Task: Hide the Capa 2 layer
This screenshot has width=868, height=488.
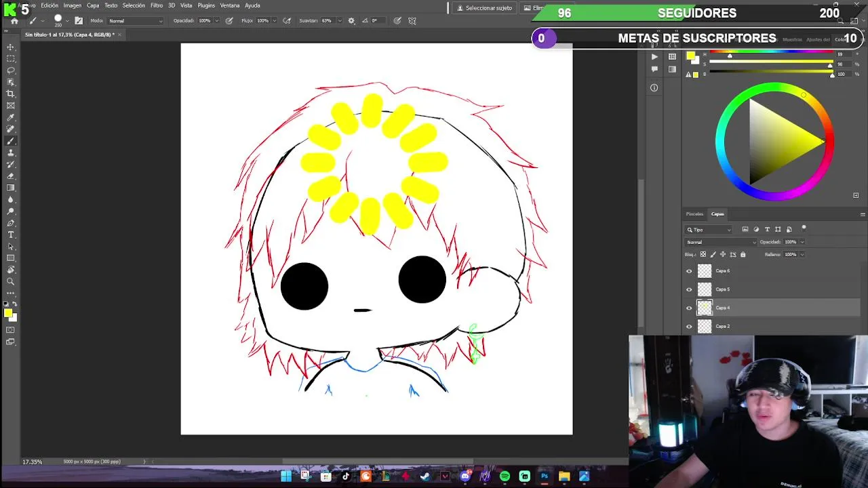Action: [x=689, y=326]
